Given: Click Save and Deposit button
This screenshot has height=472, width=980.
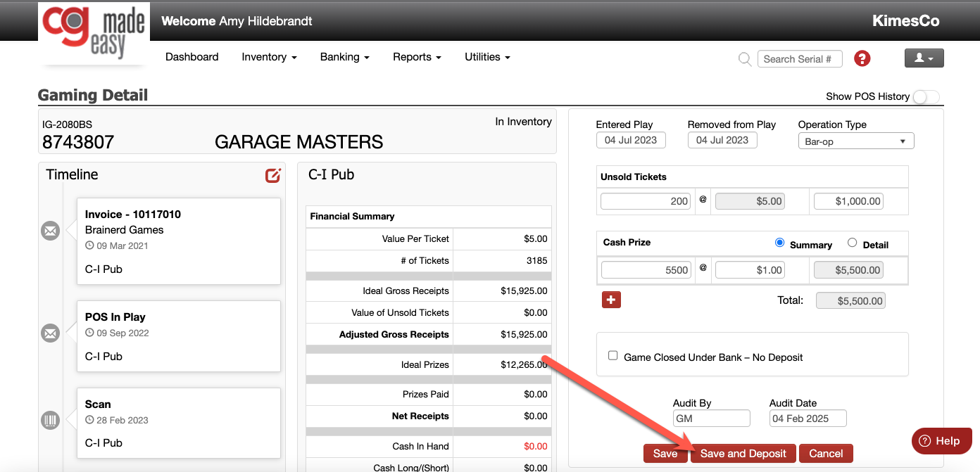Looking at the screenshot, I should click(743, 454).
